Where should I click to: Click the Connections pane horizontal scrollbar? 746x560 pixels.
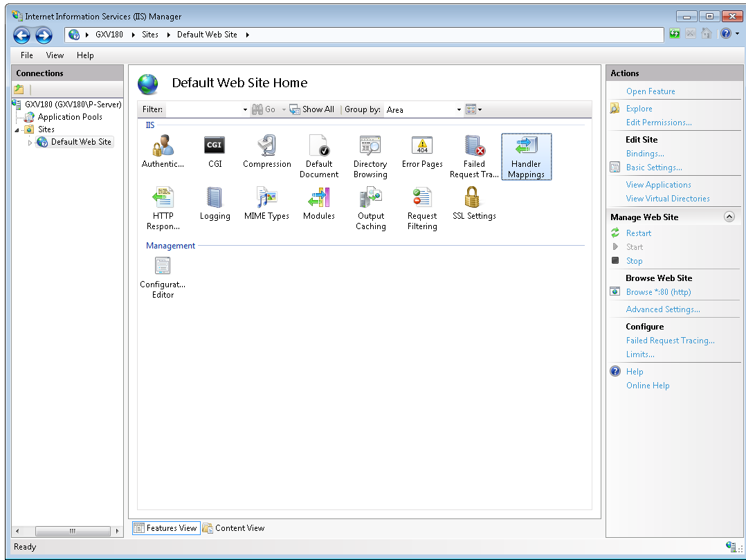(x=72, y=531)
